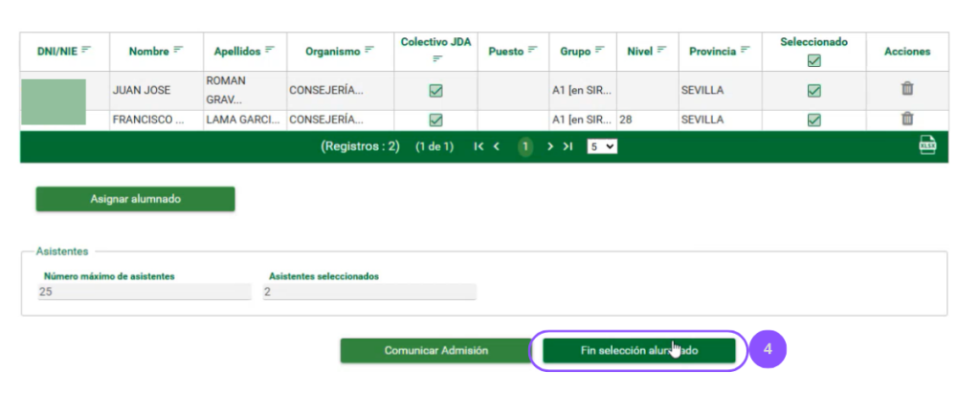Viewport: 980px width, 394px height.
Task: Click the Nivel value 28
Action: click(626, 120)
